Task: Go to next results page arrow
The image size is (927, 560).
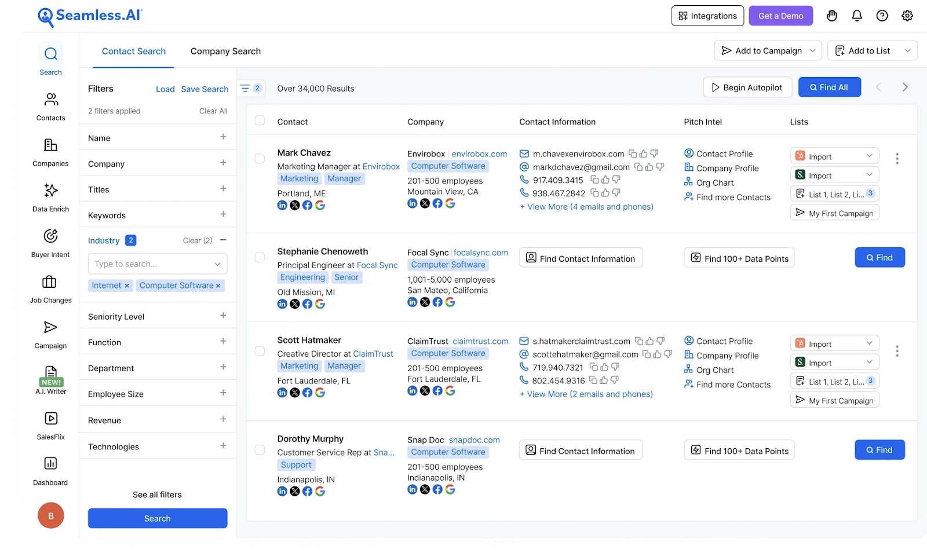Action: 905,87
